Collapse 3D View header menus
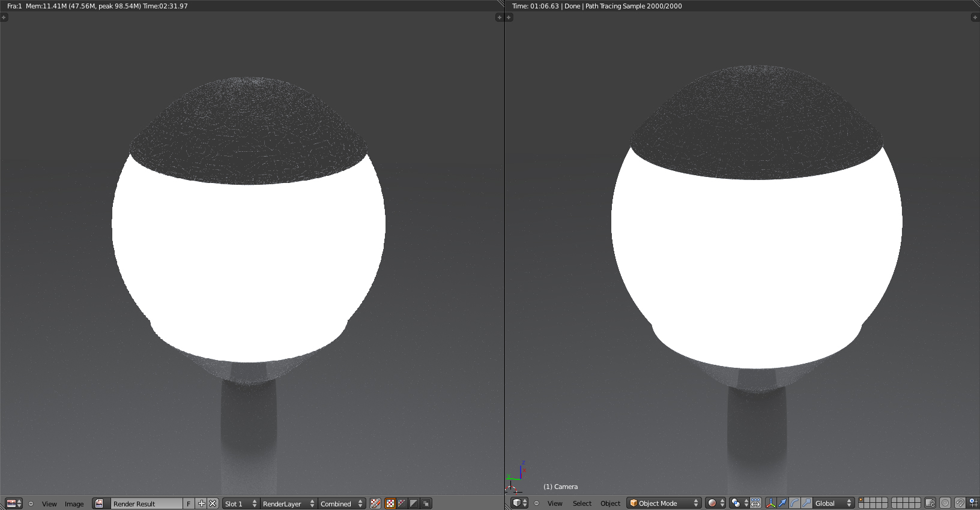The height and width of the screenshot is (510, 980). (537, 503)
